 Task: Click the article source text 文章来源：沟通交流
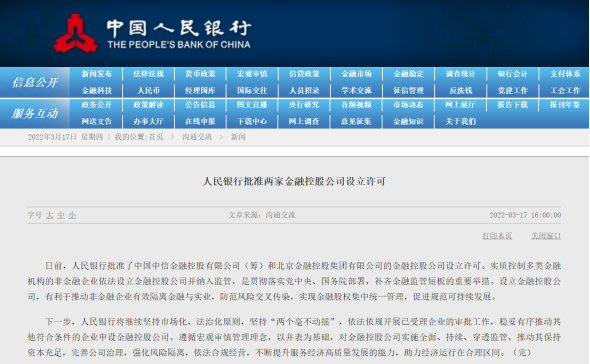tap(262, 215)
